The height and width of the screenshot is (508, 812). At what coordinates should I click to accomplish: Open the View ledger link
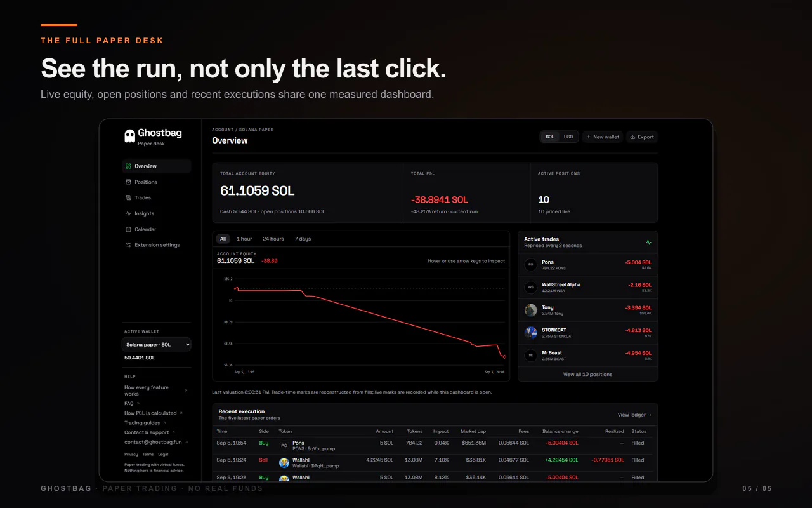tap(634, 415)
